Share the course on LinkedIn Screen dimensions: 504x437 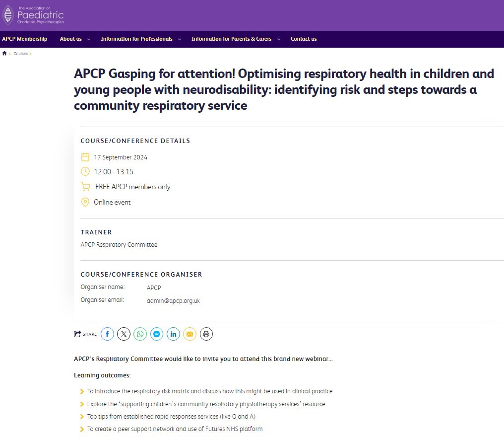pyautogui.click(x=173, y=334)
